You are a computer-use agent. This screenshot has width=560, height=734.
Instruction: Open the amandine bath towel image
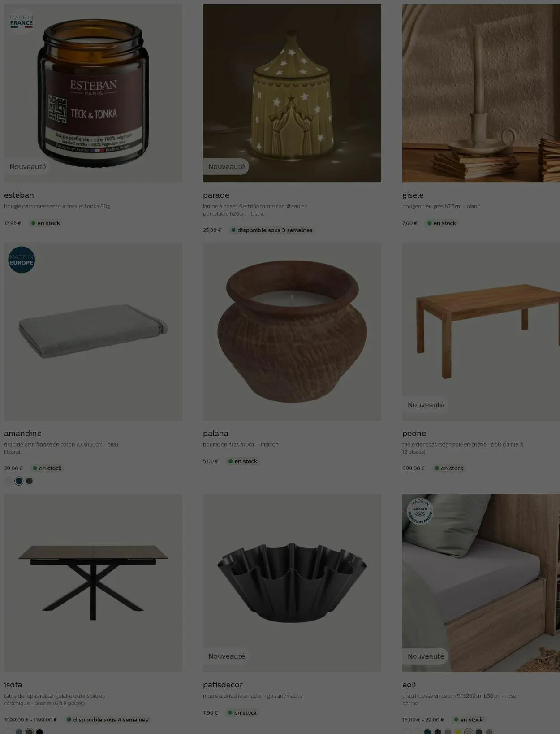[x=93, y=332]
